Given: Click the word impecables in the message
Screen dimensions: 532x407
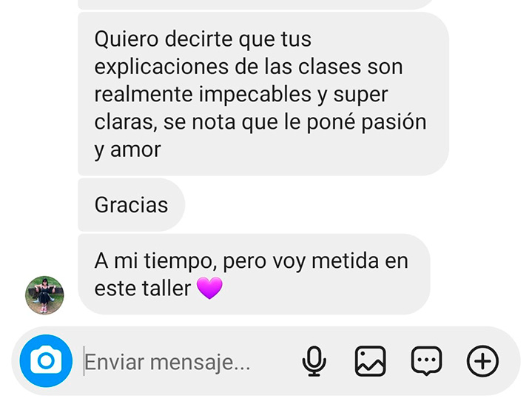Looking at the screenshot, I should [x=255, y=94].
